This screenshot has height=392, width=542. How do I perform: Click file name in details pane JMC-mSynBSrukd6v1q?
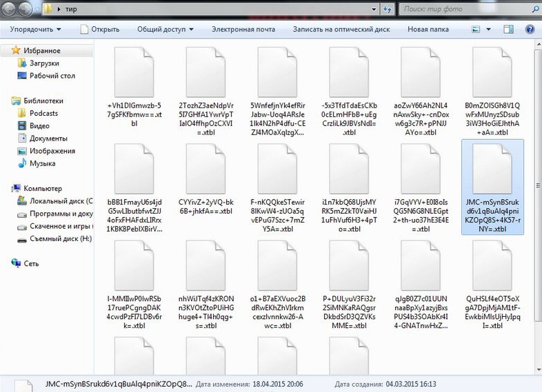click(118, 384)
